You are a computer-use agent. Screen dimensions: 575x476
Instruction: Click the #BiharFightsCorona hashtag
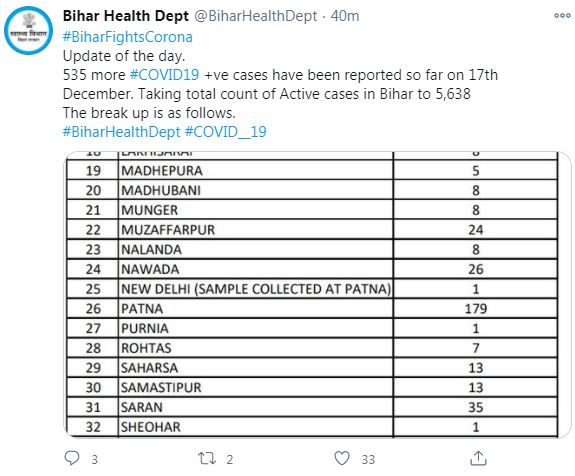[x=128, y=37]
